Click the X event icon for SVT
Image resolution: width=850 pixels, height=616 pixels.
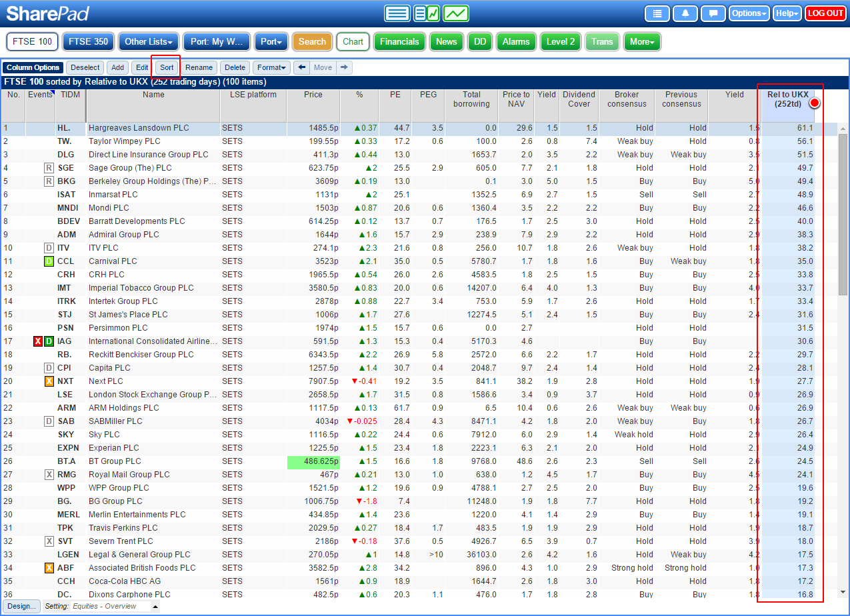[49, 541]
